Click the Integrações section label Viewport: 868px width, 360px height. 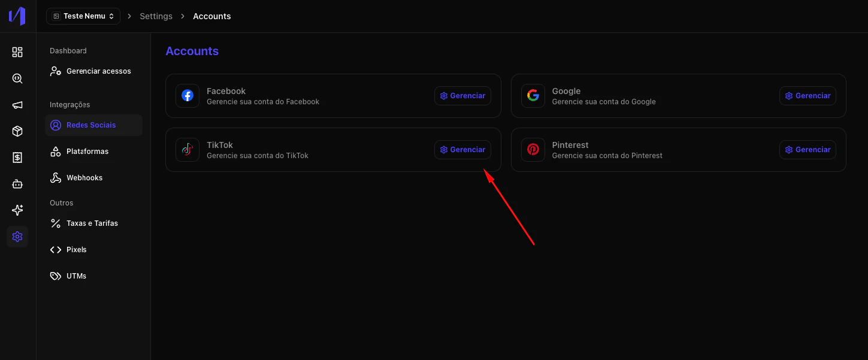coord(70,105)
